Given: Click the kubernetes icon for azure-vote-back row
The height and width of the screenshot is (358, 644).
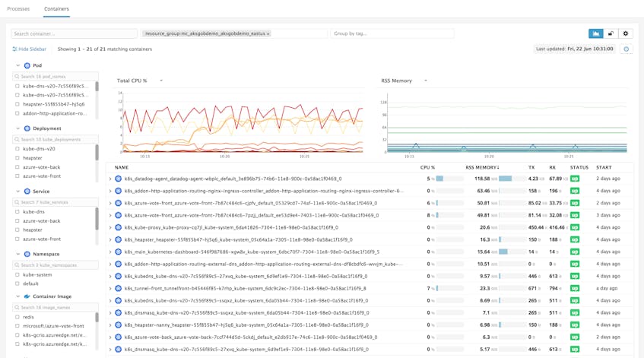Looking at the screenshot, I should [x=119, y=337].
